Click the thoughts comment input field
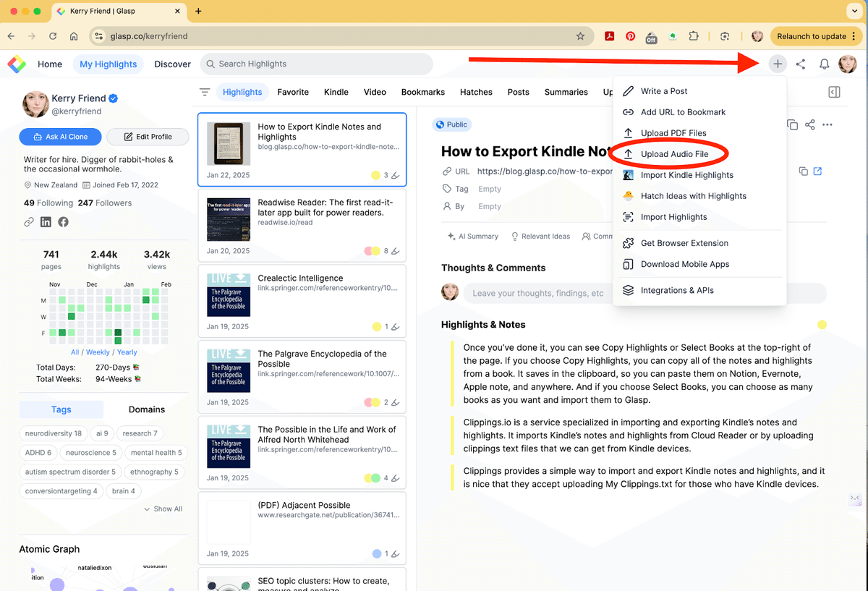Screen dimensions: 868x591 pyautogui.click(x=644, y=293)
